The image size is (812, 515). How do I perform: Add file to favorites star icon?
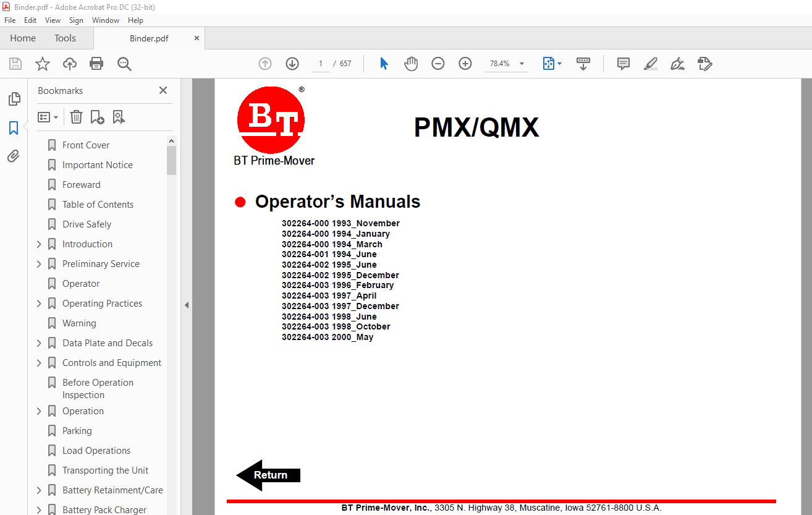[x=43, y=64]
